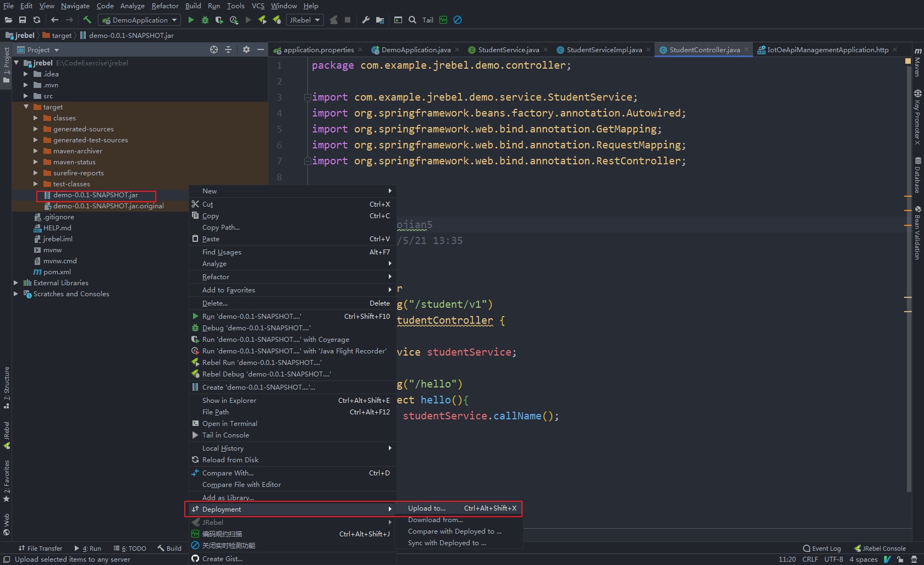Click the Open folder toolbar icon
Viewport: 924px width, 565px height.
(9, 20)
